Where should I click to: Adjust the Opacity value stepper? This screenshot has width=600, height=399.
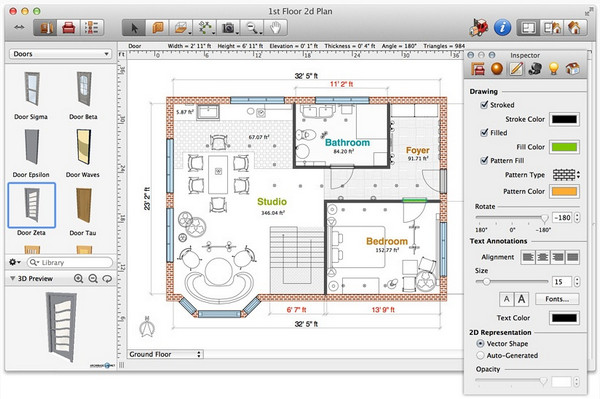[x=577, y=381]
